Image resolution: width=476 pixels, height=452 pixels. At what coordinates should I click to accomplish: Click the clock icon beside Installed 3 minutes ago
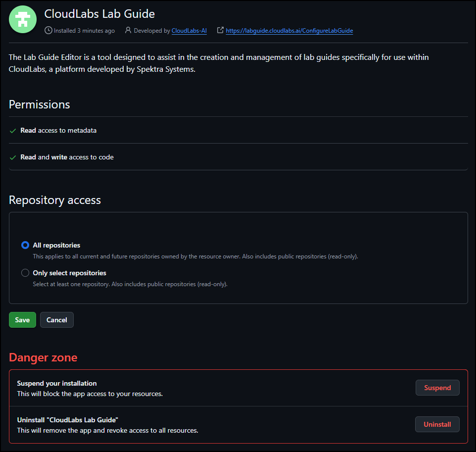tap(48, 30)
